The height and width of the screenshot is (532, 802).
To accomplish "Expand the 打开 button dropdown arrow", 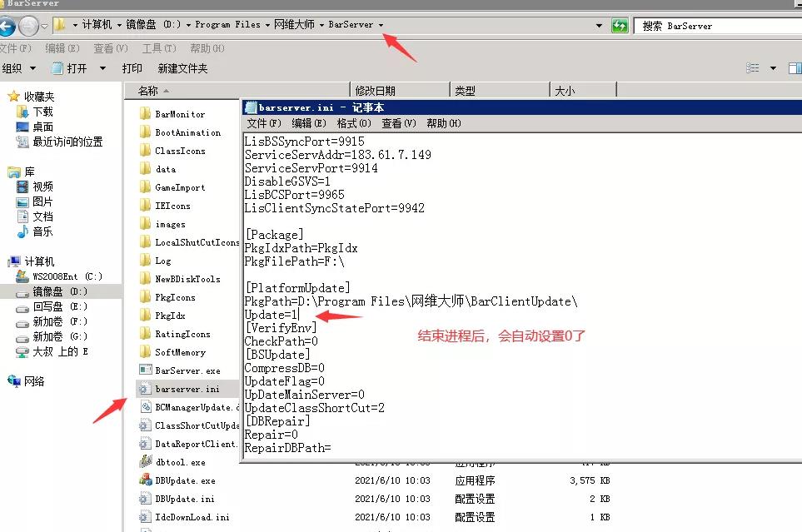I will [x=103, y=68].
